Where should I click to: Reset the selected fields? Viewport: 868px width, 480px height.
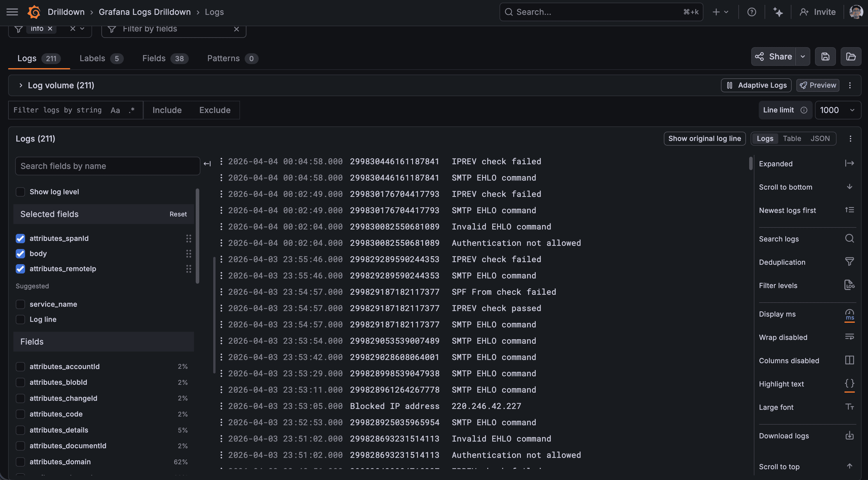(178, 214)
